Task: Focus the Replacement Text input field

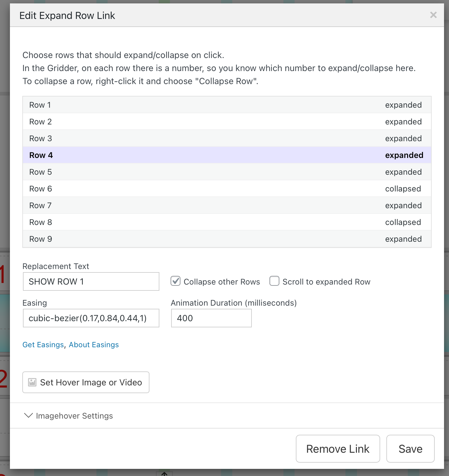Action: 91,281
